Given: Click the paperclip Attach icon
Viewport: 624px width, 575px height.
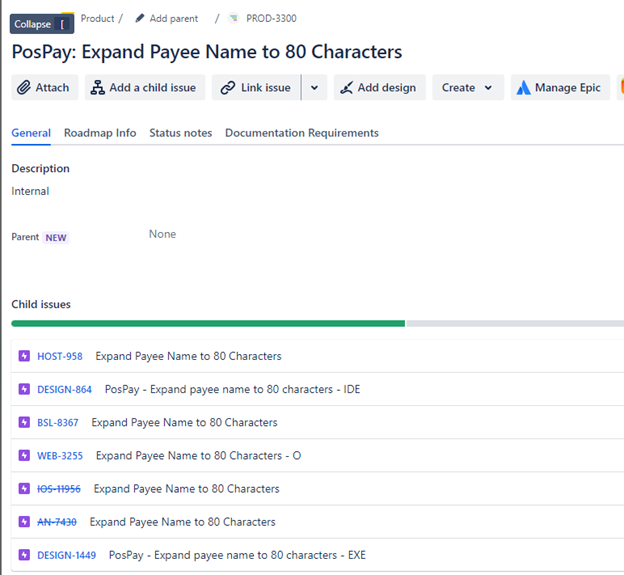Looking at the screenshot, I should point(24,88).
